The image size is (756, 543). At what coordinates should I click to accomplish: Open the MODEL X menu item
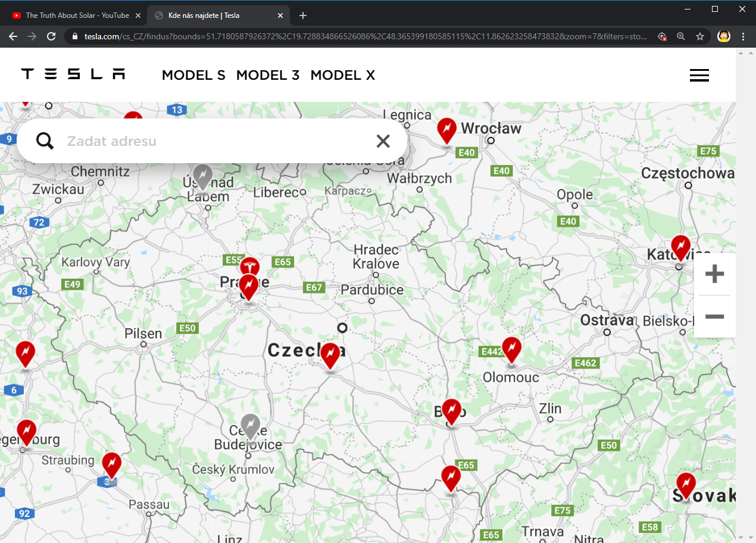(343, 75)
